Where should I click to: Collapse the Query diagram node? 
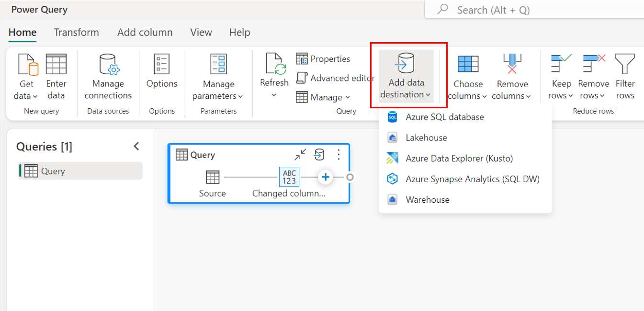click(x=300, y=155)
